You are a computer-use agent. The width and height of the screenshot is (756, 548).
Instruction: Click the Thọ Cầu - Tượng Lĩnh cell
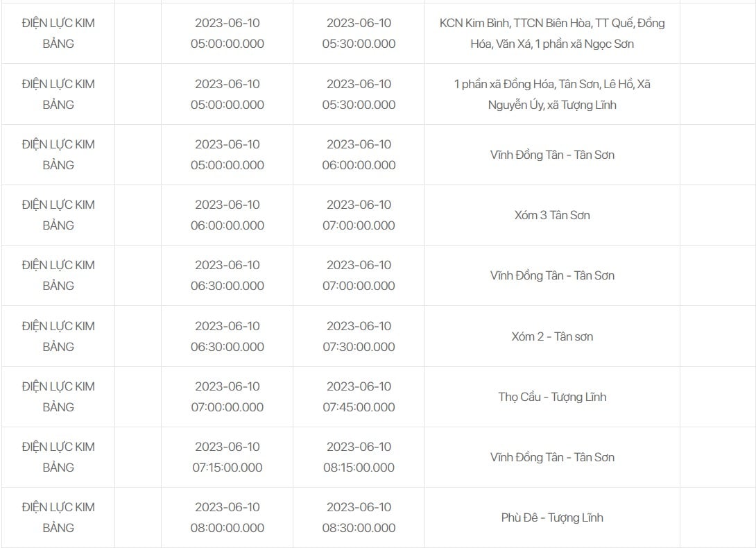(x=552, y=397)
